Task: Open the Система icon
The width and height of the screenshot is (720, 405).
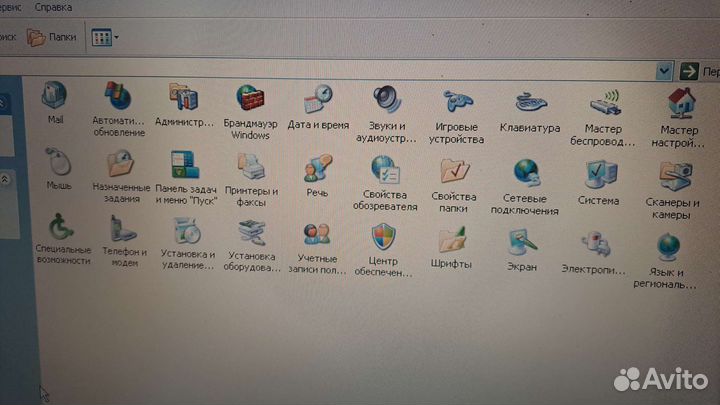Action: click(600, 176)
